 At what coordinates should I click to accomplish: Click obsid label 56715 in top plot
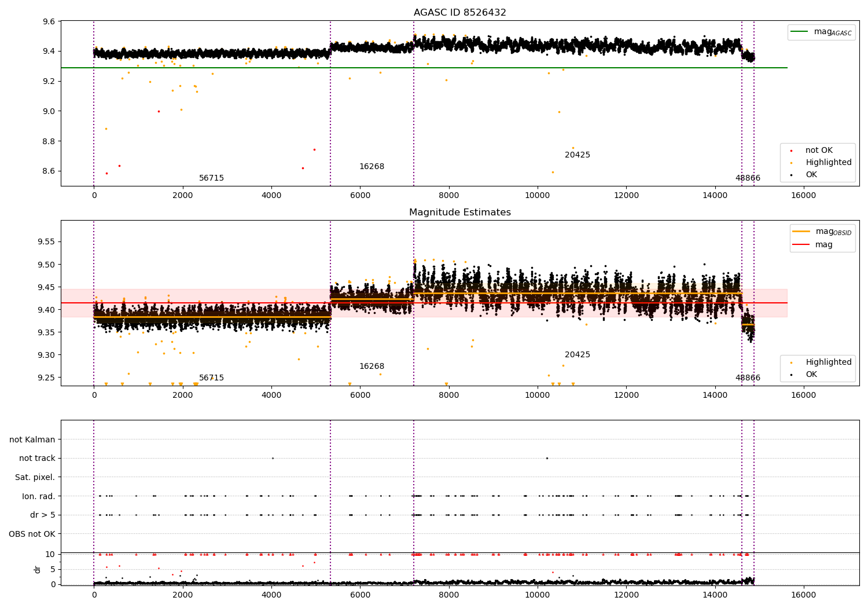pos(211,178)
